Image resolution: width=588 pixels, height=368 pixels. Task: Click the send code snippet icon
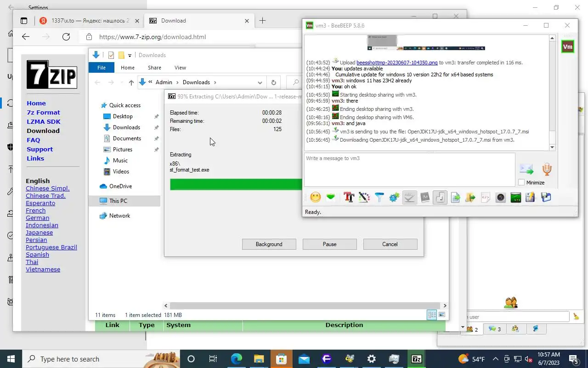(x=485, y=197)
